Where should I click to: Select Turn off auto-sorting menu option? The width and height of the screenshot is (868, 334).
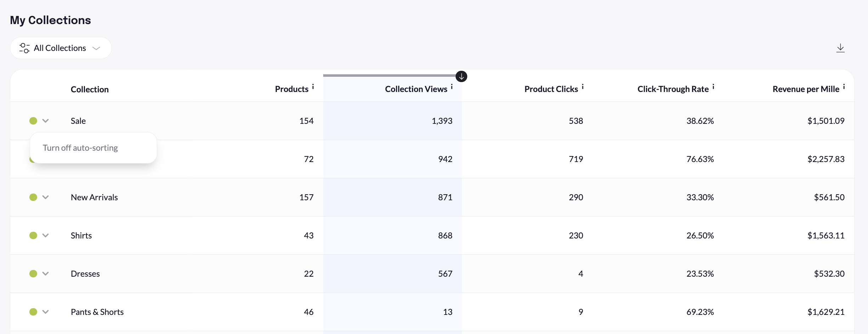(80, 148)
